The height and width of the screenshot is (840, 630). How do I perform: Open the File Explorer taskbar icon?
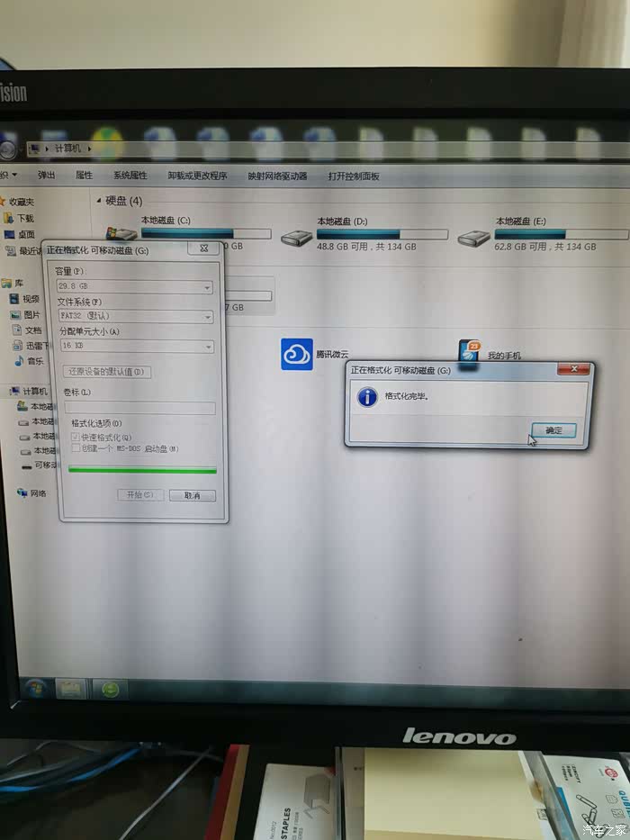[71, 689]
